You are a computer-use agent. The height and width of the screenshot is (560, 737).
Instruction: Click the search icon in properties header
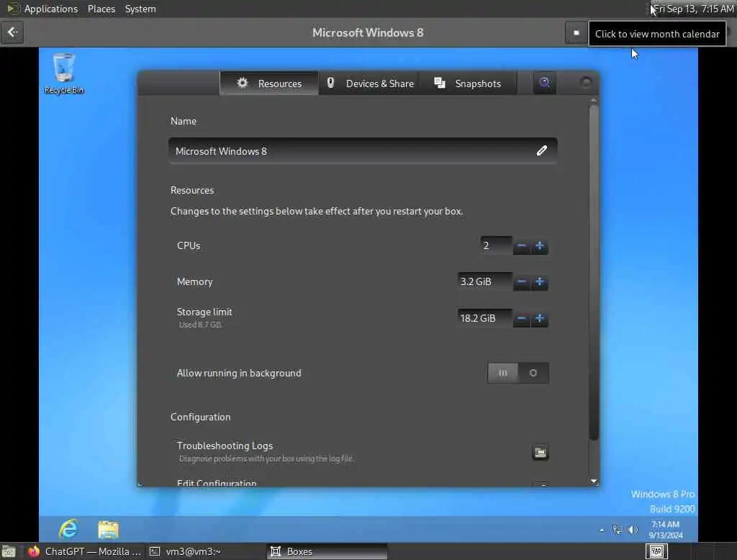pos(544,83)
